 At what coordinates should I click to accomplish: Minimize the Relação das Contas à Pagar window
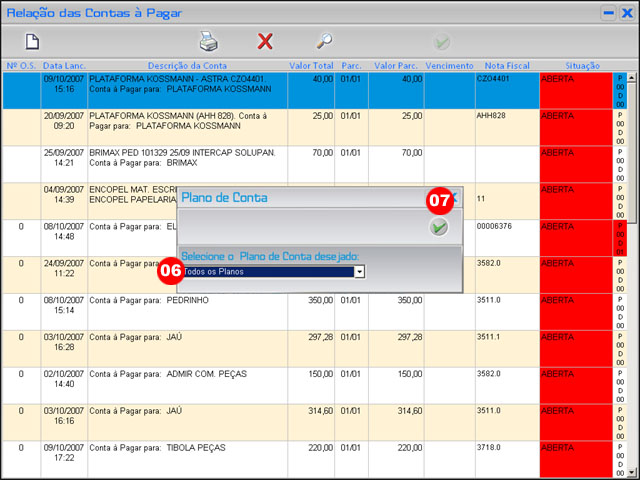[607, 13]
